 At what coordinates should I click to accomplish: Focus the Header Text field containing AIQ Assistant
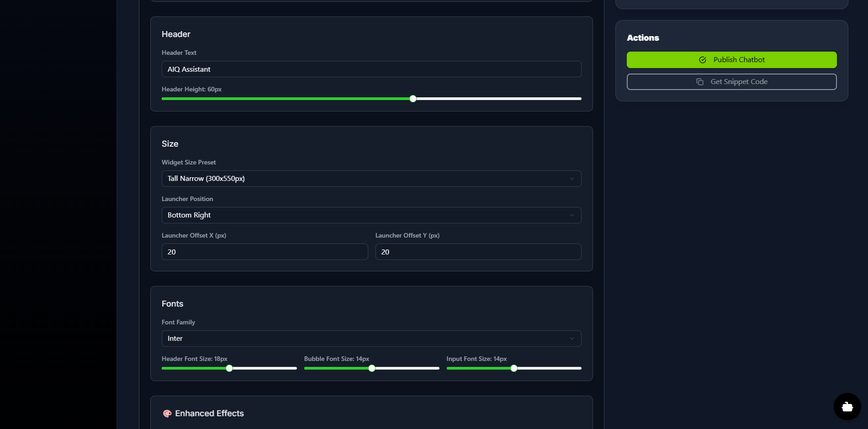371,69
